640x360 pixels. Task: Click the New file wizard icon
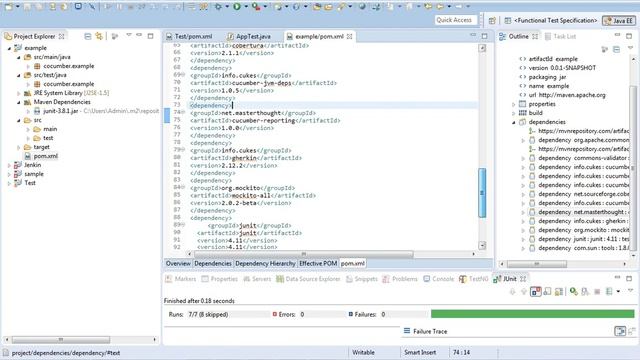coord(8,6)
